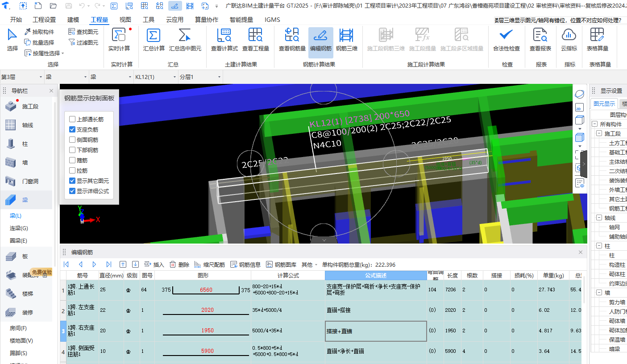Select 圈梁(E) in navigation list
This screenshot has width=627, height=364.
19,241
